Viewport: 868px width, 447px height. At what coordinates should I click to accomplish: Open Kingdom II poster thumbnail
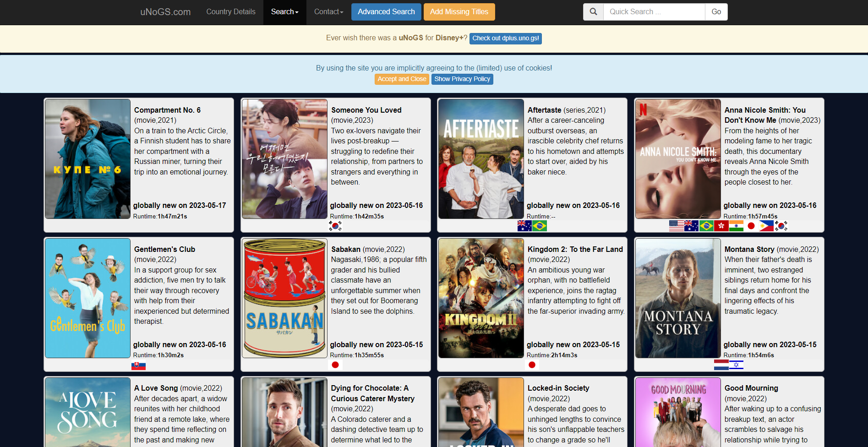pos(481,298)
